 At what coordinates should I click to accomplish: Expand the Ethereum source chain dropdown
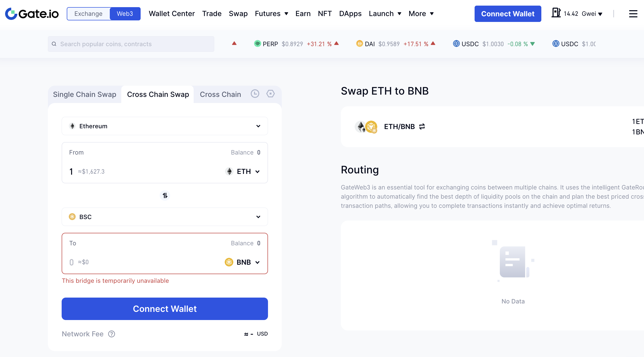point(165,126)
